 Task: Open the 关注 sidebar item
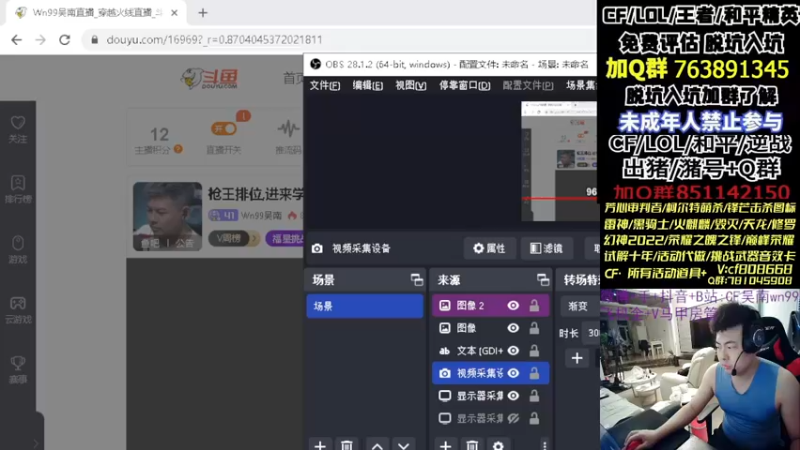18,130
